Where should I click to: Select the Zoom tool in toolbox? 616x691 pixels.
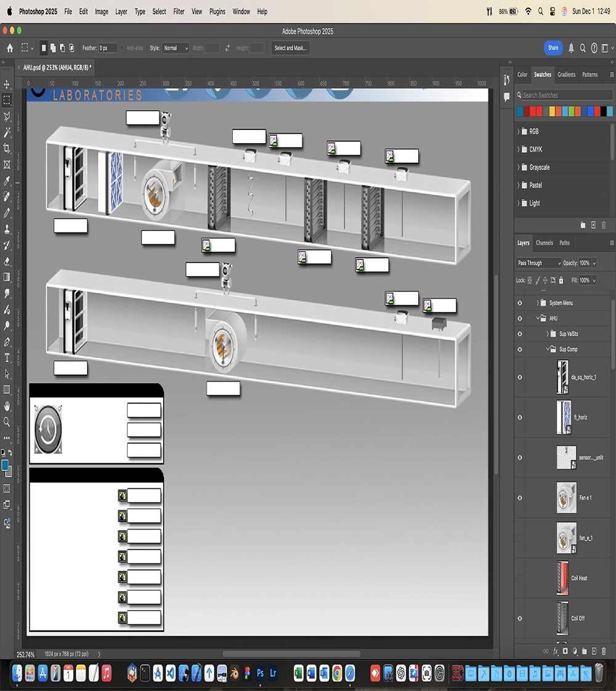[7, 422]
